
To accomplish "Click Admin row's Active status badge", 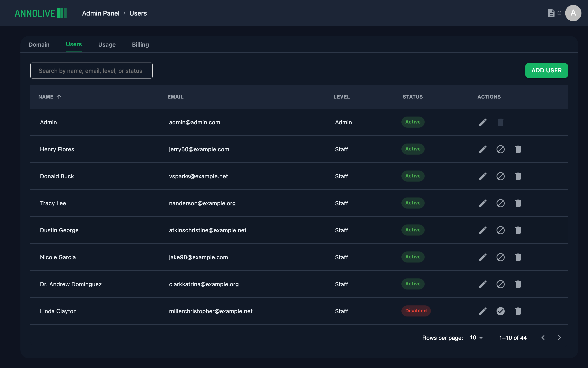I will tap(413, 122).
